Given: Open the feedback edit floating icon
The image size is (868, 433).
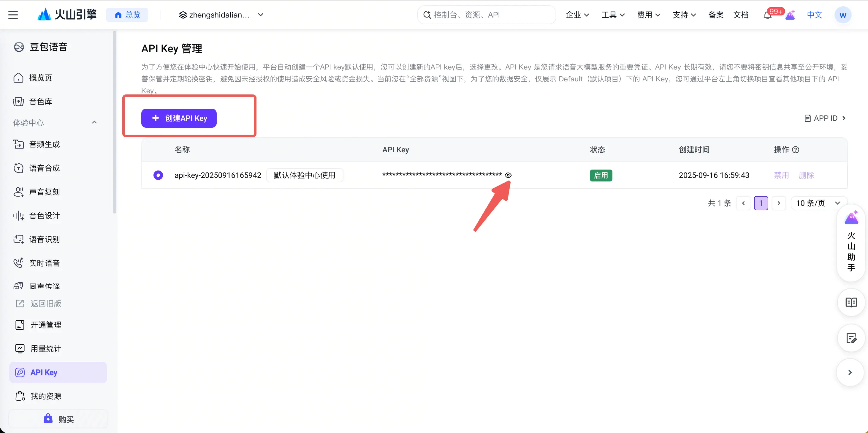Looking at the screenshot, I should pos(851,338).
